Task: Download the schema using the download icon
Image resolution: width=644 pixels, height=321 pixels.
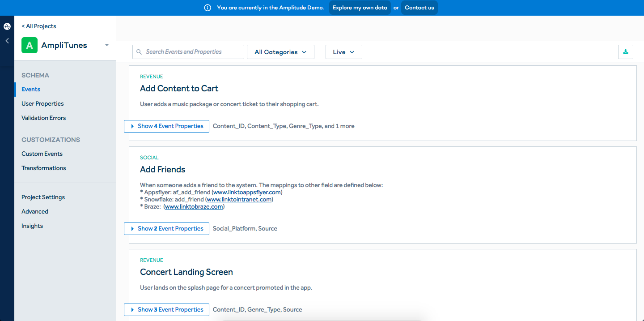Action: click(626, 52)
